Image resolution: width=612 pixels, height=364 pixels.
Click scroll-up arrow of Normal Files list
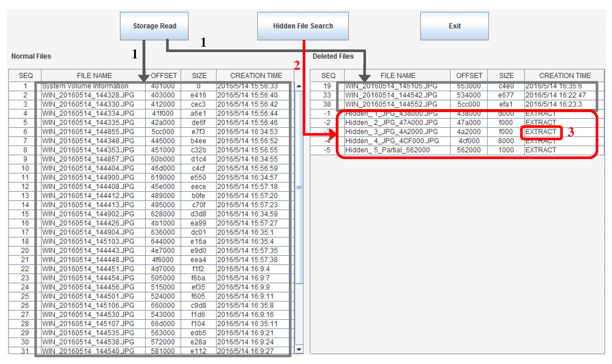(x=299, y=86)
